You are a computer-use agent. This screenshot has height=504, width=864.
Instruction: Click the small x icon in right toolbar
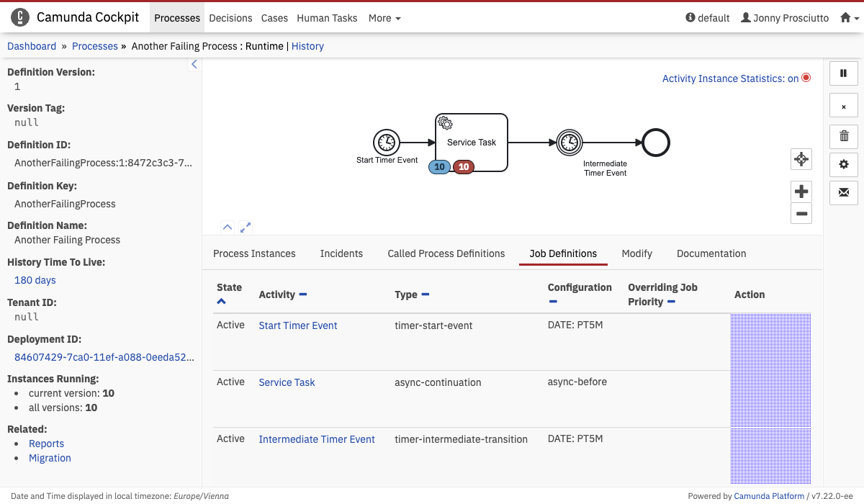tap(844, 107)
